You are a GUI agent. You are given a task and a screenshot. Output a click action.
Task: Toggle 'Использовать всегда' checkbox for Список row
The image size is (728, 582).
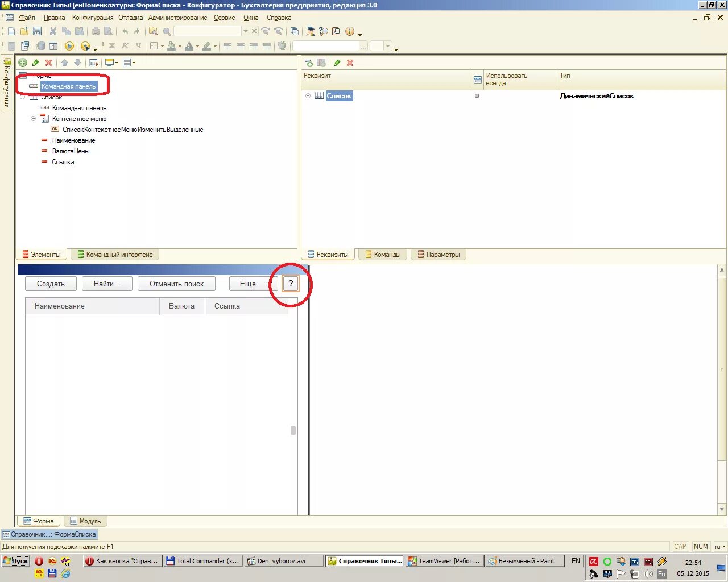pos(477,96)
